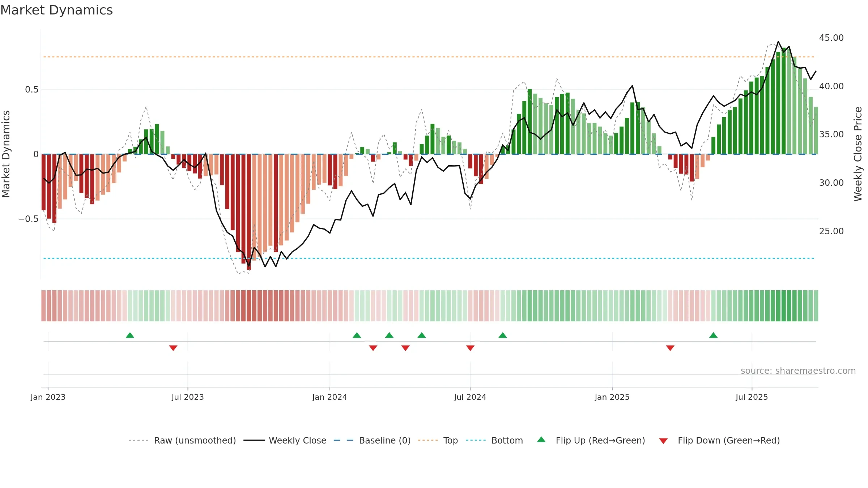
Task: Click the vertical Market Dynamics axis title
Action: (x=6, y=154)
